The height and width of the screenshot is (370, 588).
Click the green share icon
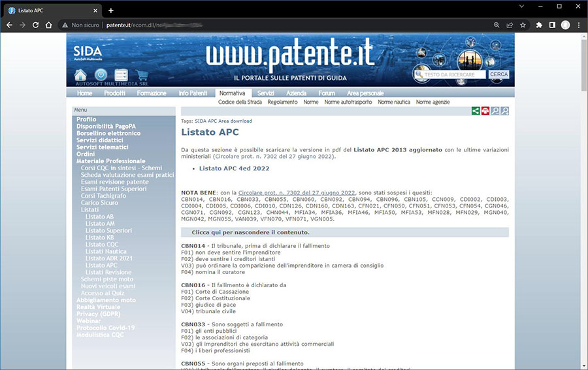point(476,111)
